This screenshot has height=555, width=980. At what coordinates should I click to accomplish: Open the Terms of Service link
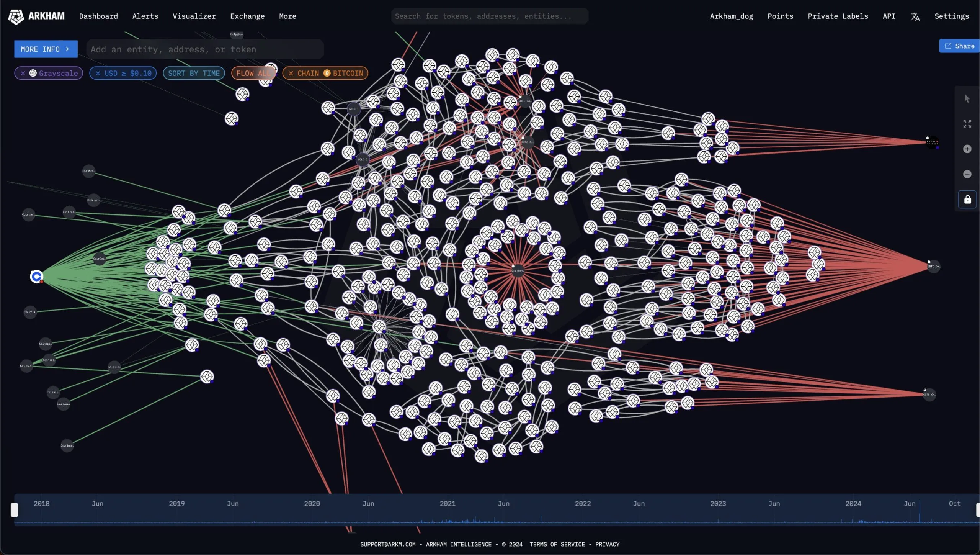(557, 544)
